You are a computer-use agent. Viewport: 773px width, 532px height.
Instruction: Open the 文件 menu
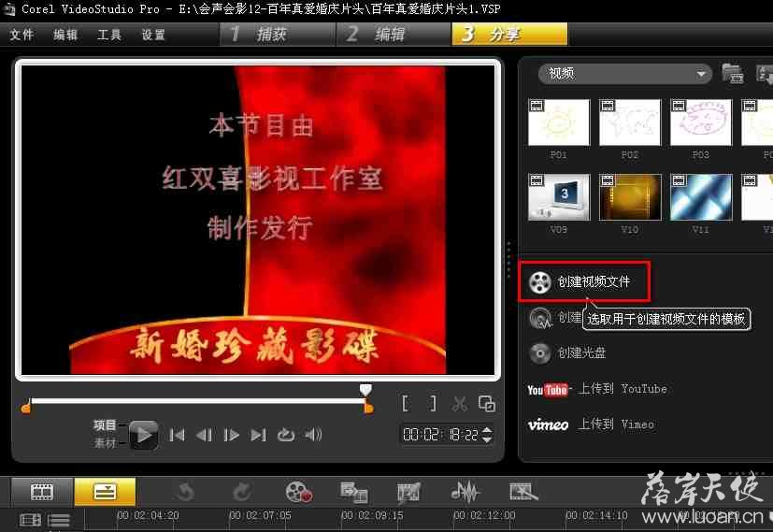point(21,35)
